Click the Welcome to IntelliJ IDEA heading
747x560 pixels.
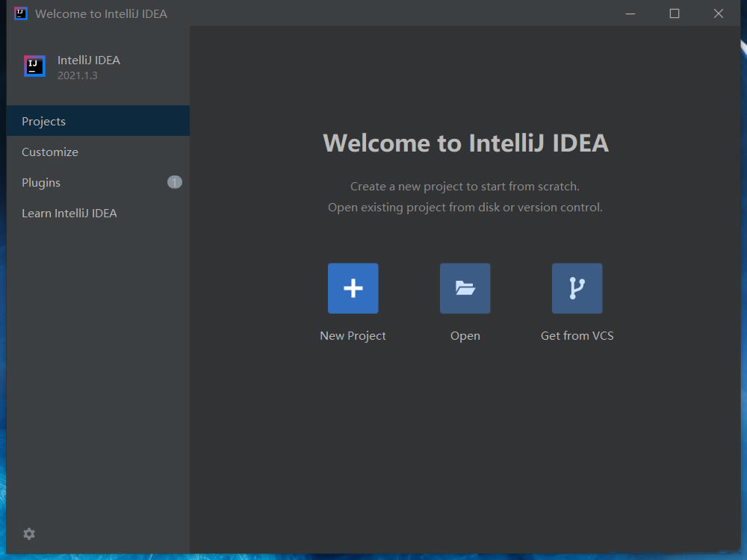click(x=466, y=143)
